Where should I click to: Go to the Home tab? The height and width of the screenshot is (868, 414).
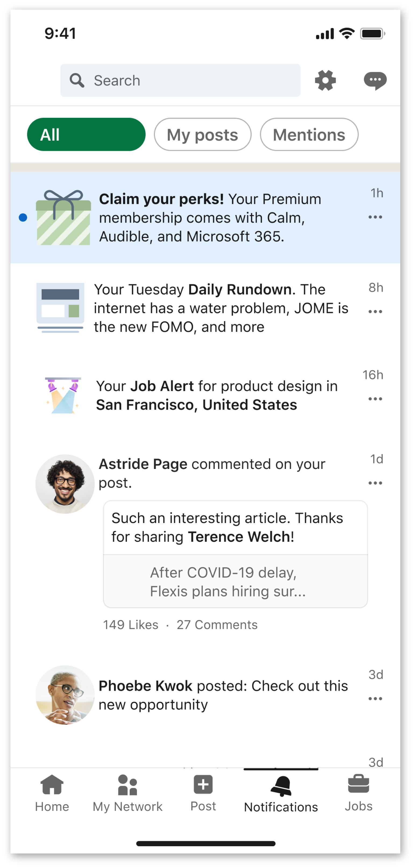click(x=52, y=792)
